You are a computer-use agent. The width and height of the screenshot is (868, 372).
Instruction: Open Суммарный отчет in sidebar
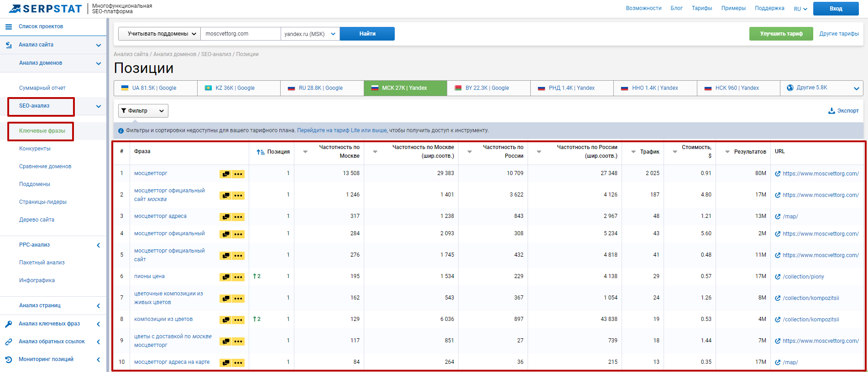click(42, 88)
